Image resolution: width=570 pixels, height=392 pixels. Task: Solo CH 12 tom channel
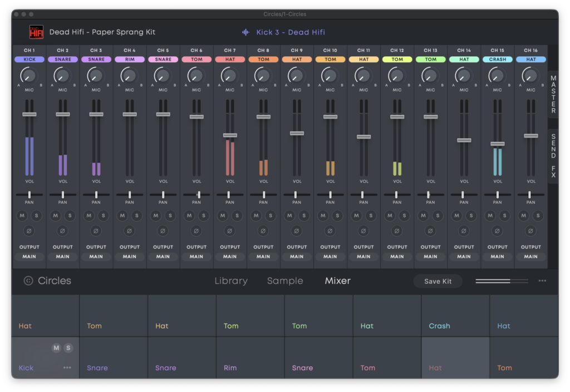404,215
